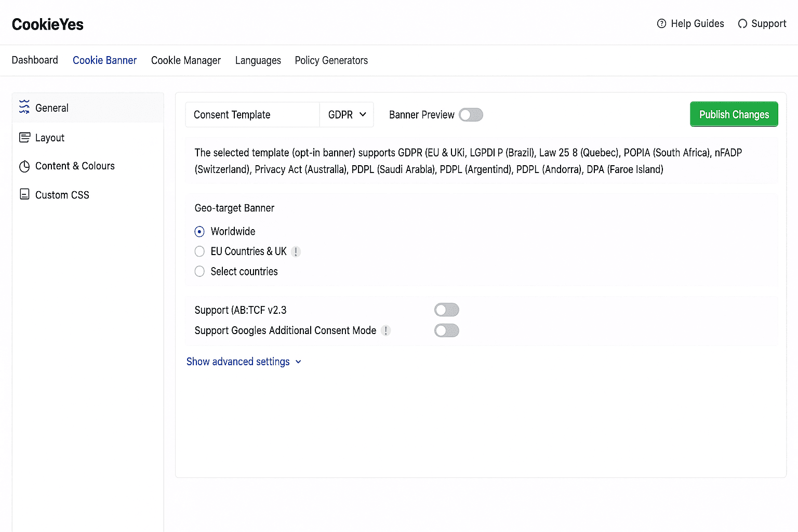Enable the Support IAB TCF v2.3 toggle
This screenshot has height=532, width=798.
pyautogui.click(x=446, y=310)
